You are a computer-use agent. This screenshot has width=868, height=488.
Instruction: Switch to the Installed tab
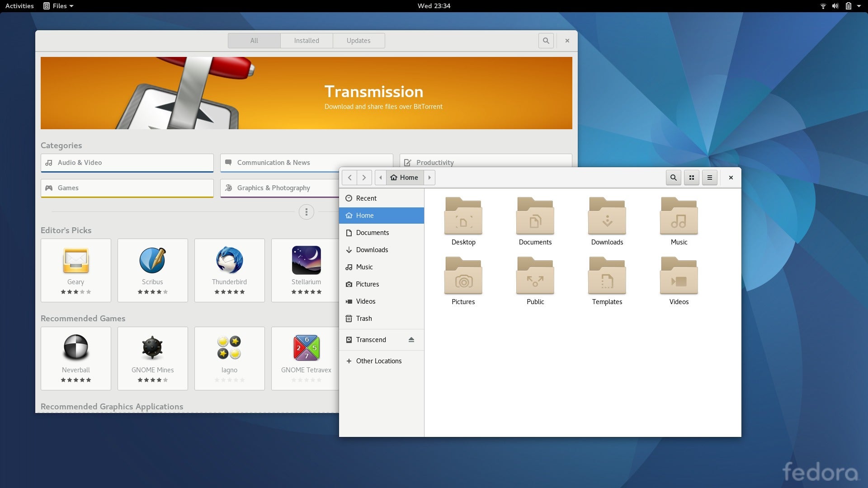(306, 41)
